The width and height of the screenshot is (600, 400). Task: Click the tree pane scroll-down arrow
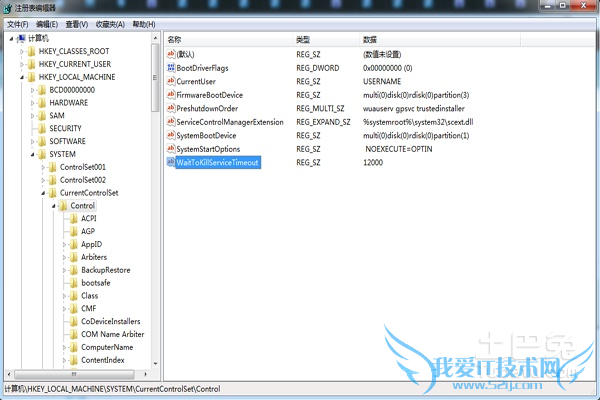[x=155, y=364]
